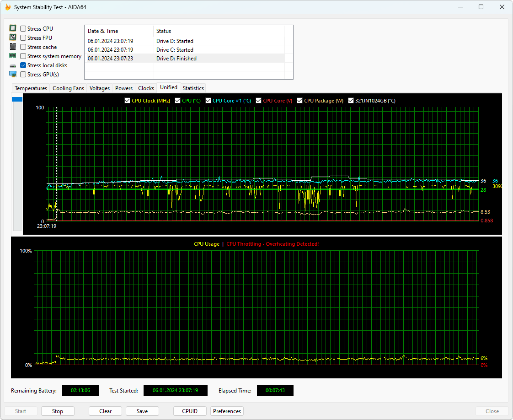The height and width of the screenshot is (420, 513).
Task: Hide CPU Clock (MHz) graph line
Action: [128, 101]
